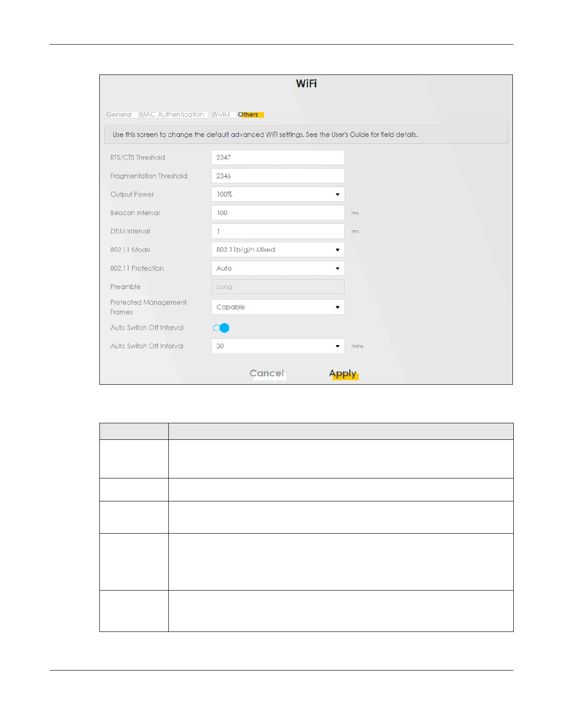Click the Cancel button

tap(267, 373)
